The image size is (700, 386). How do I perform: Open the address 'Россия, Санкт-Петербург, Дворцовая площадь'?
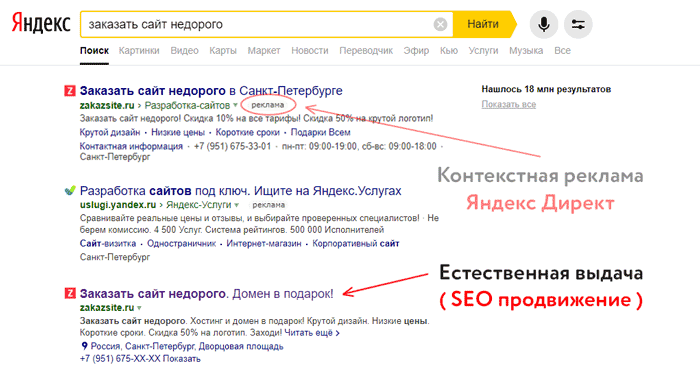click(x=187, y=346)
